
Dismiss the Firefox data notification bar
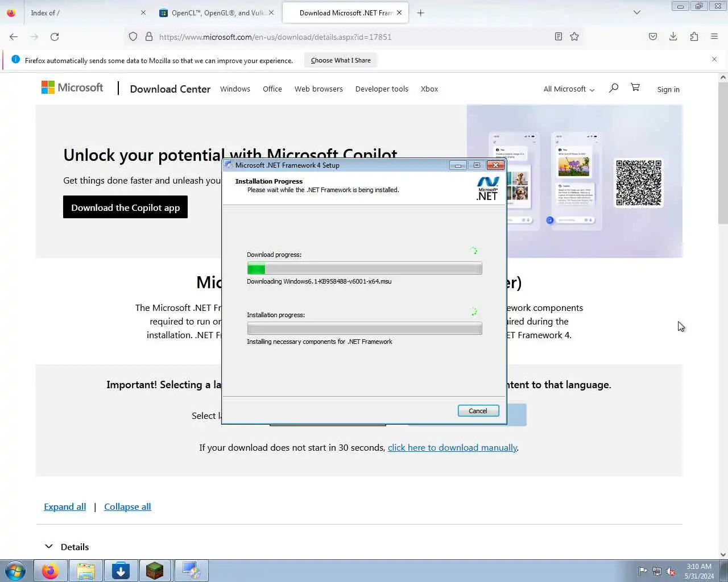pyautogui.click(x=714, y=59)
